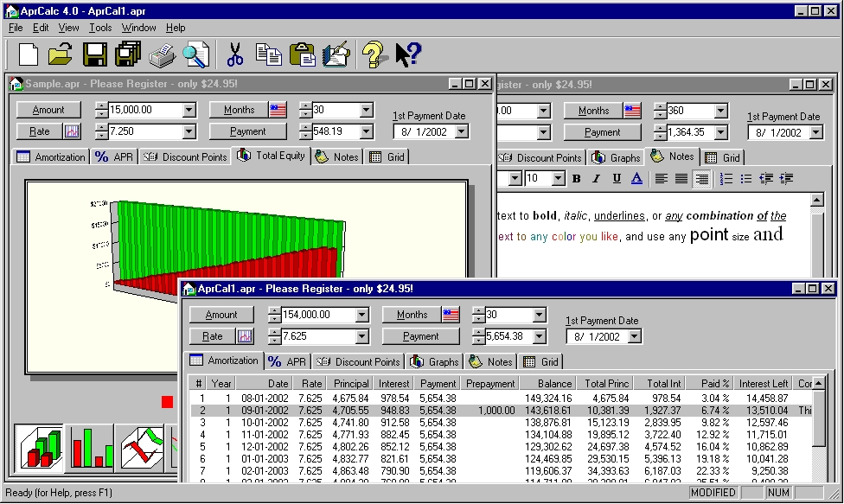
Task: Open Print Preview magnifier icon
Action: click(196, 54)
